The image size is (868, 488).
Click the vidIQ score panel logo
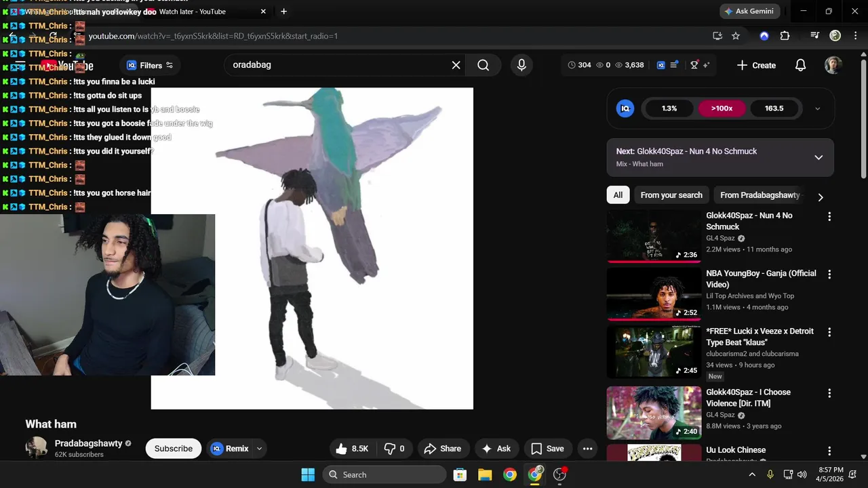click(625, 108)
